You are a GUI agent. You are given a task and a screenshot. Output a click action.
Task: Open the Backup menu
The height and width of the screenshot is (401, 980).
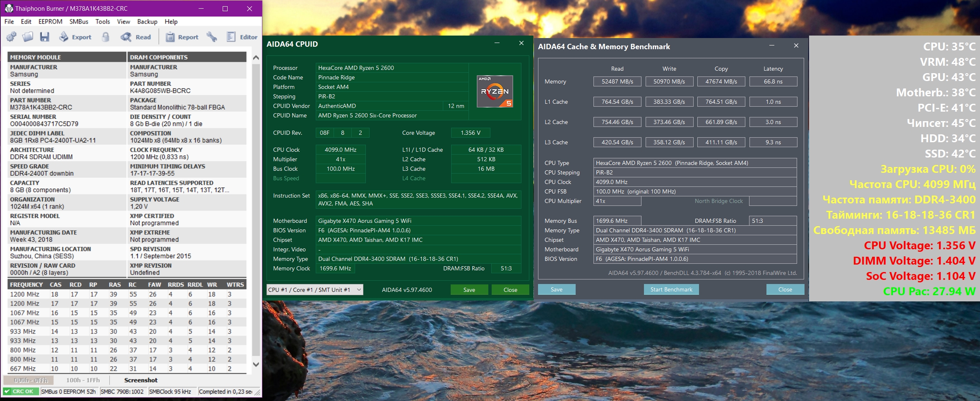147,21
